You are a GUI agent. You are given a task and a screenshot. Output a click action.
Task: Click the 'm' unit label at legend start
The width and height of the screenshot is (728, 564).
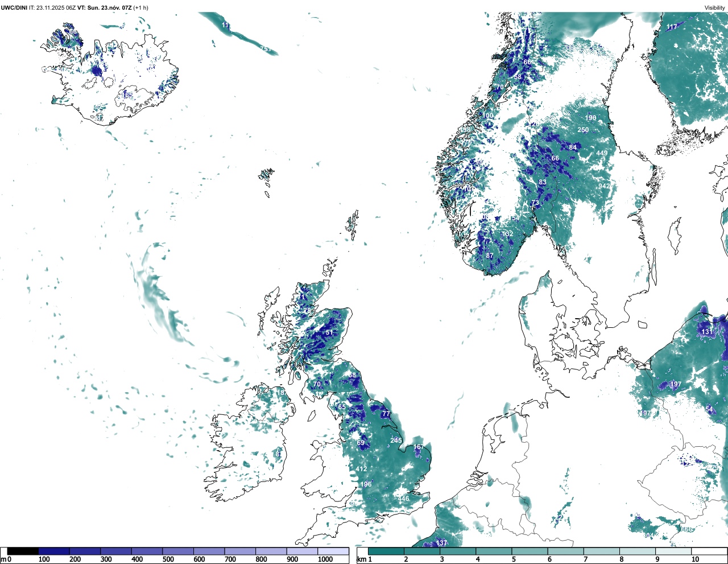tap(3, 559)
